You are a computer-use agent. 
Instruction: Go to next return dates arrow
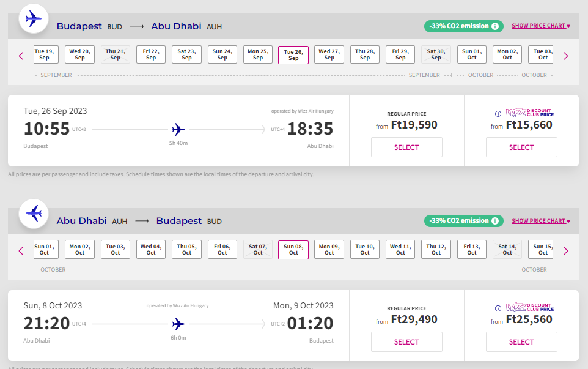pyautogui.click(x=565, y=250)
